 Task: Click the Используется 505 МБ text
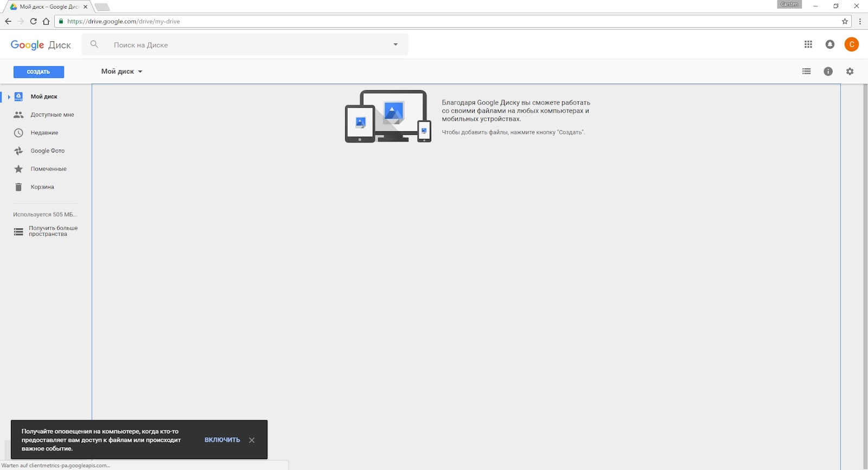[45, 215]
